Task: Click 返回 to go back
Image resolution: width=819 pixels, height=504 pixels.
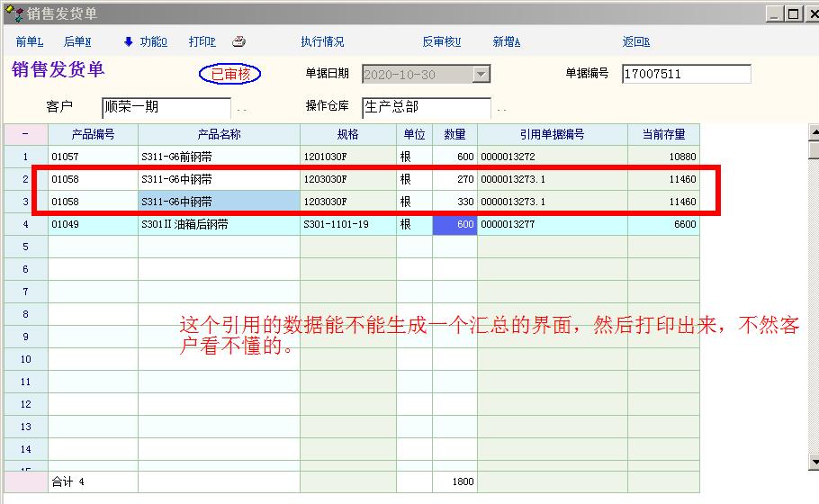Action: [x=635, y=42]
